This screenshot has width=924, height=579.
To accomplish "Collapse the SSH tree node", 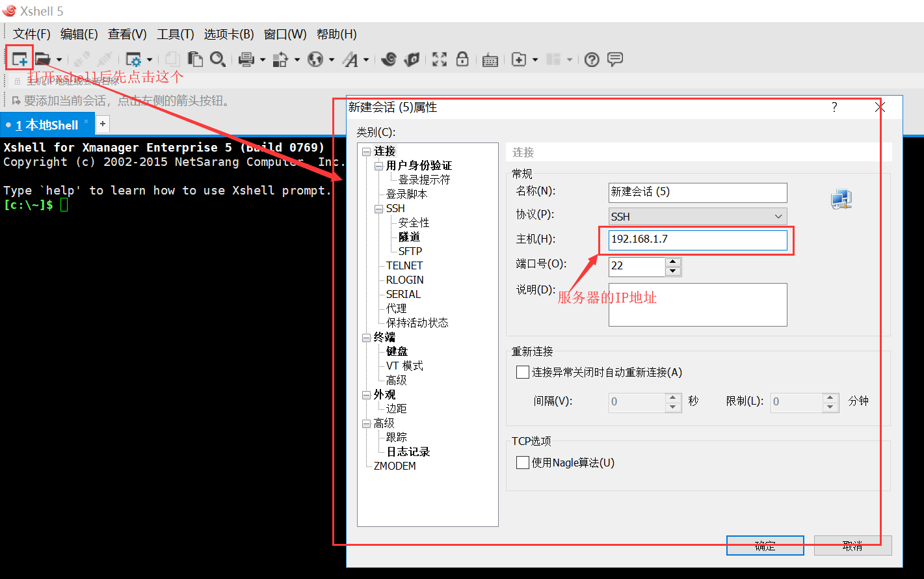I will click(379, 209).
